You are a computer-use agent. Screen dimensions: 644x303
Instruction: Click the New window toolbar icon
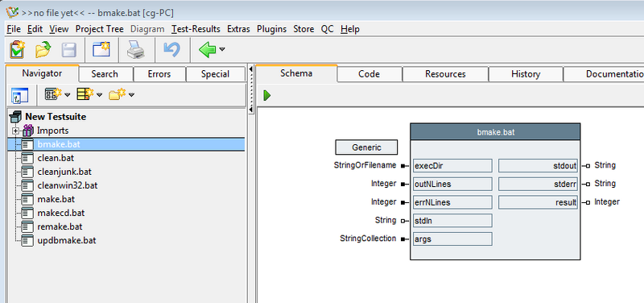[101, 49]
